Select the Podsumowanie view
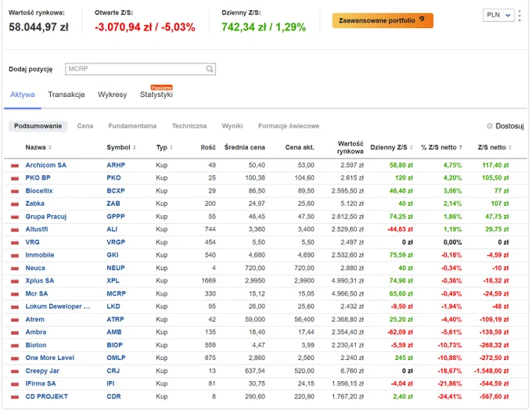Image resolution: width=532 pixels, height=410 pixels. tap(38, 126)
